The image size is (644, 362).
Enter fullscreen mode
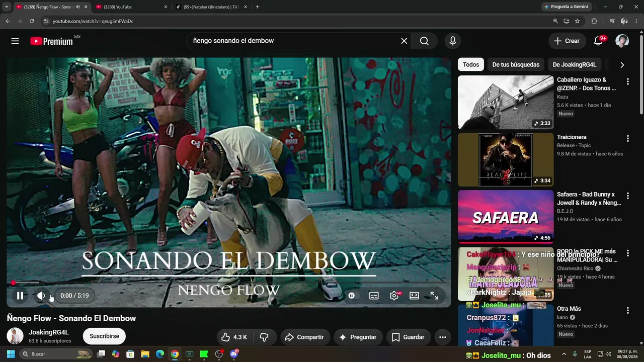434,296
